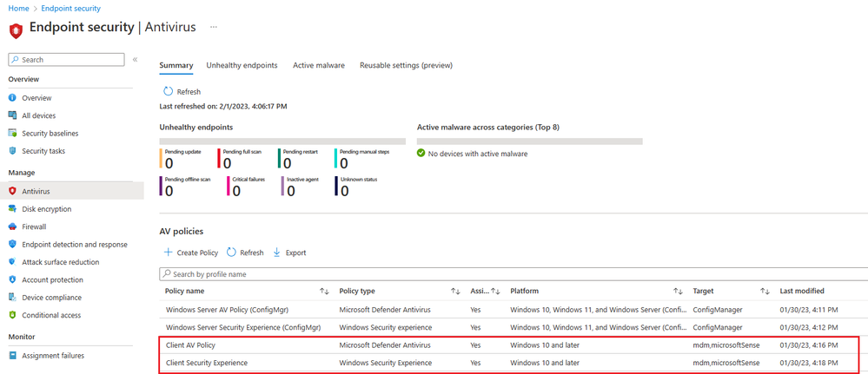The width and height of the screenshot is (868, 374).
Task: Click the Endpoint security shield logo
Action: click(x=16, y=30)
